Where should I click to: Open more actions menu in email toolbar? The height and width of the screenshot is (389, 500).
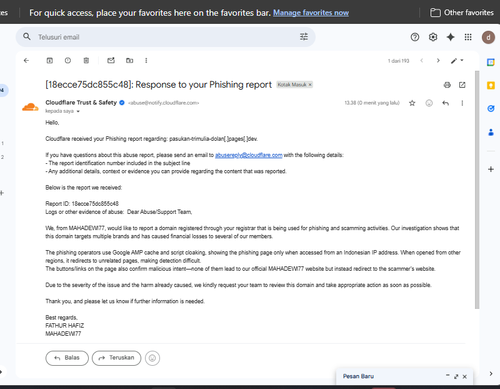pos(146,60)
